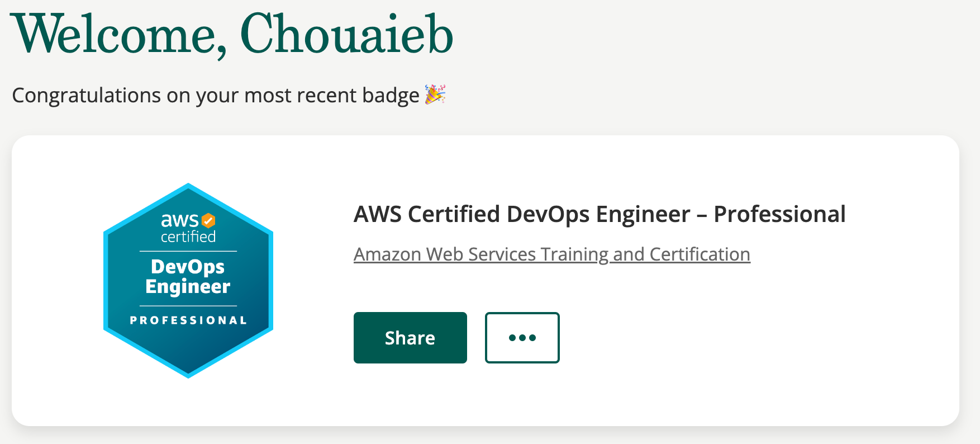Click the party popper emoji
Viewport: 980px width, 444px height.
point(435,95)
